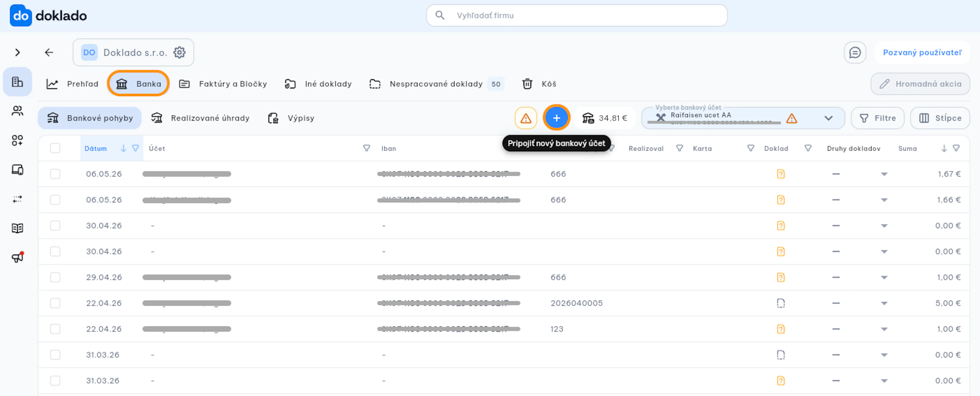Open the users icon in sidebar
The width and height of the screenshot is (980, 396).
coord(18,111)
